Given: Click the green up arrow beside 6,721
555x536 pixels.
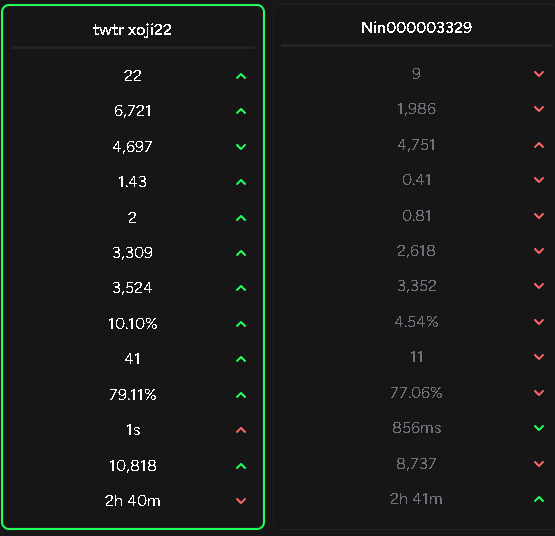Looking at the screenshot, I should pyautogui.click(x=241, y=111).
